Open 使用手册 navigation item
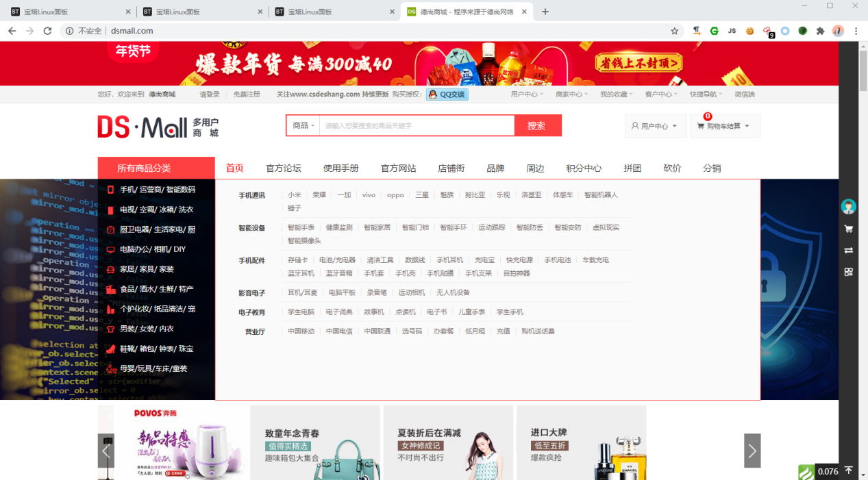The height and width of the screenshot is (480, 868). [341, 168]
